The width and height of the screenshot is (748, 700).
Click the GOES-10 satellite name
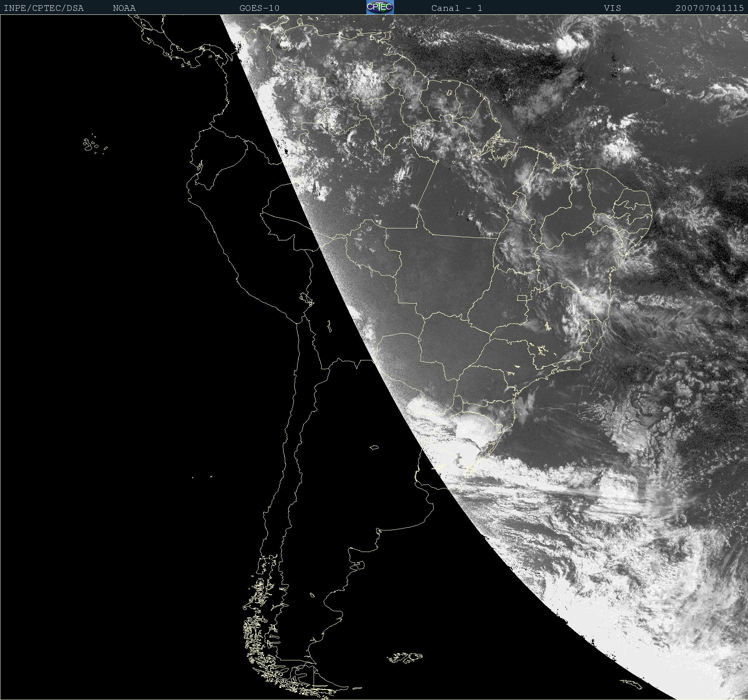coord(259,8)
